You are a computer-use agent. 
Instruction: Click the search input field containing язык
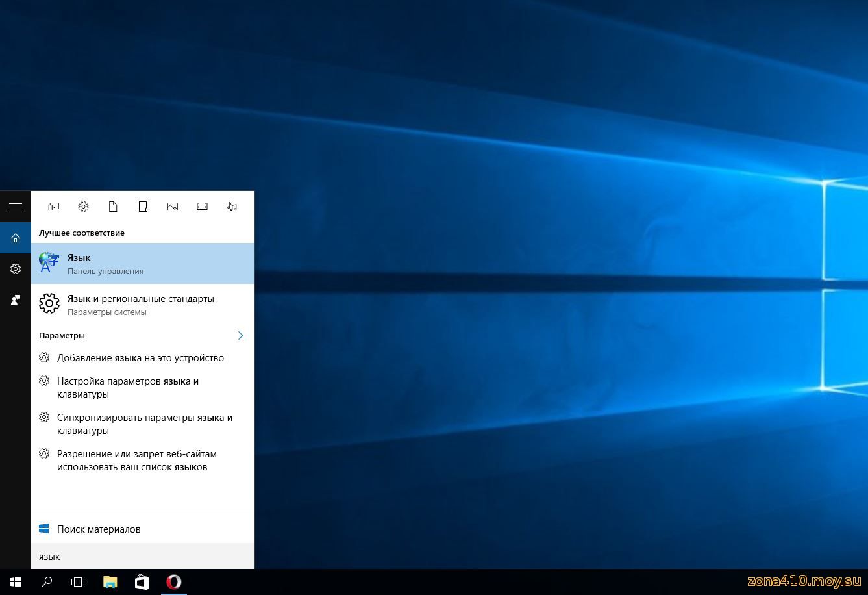coord(143,557)
